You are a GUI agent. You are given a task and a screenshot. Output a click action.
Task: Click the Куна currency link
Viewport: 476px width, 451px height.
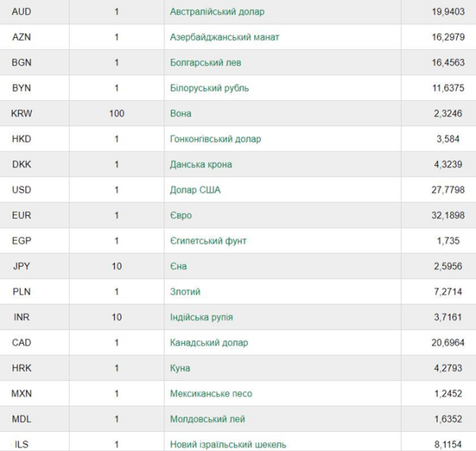180,368
